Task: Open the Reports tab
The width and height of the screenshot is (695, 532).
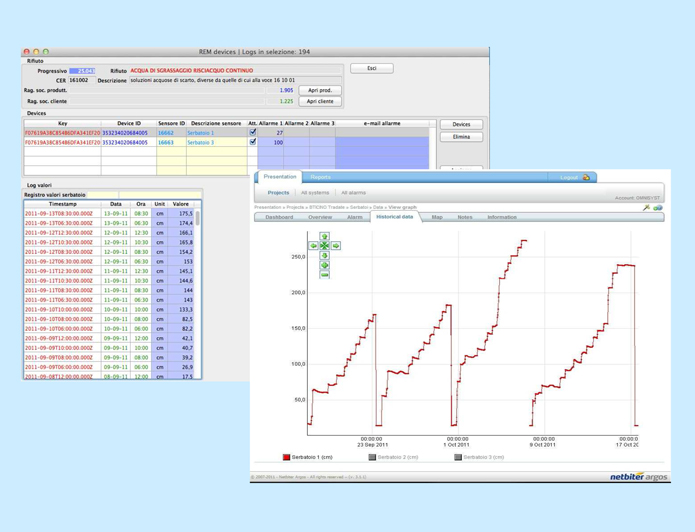Action: coord(320,177)
